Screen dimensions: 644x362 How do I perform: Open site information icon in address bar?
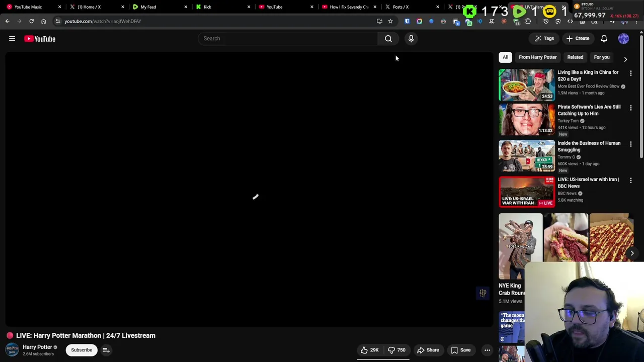tap(58, 21)
